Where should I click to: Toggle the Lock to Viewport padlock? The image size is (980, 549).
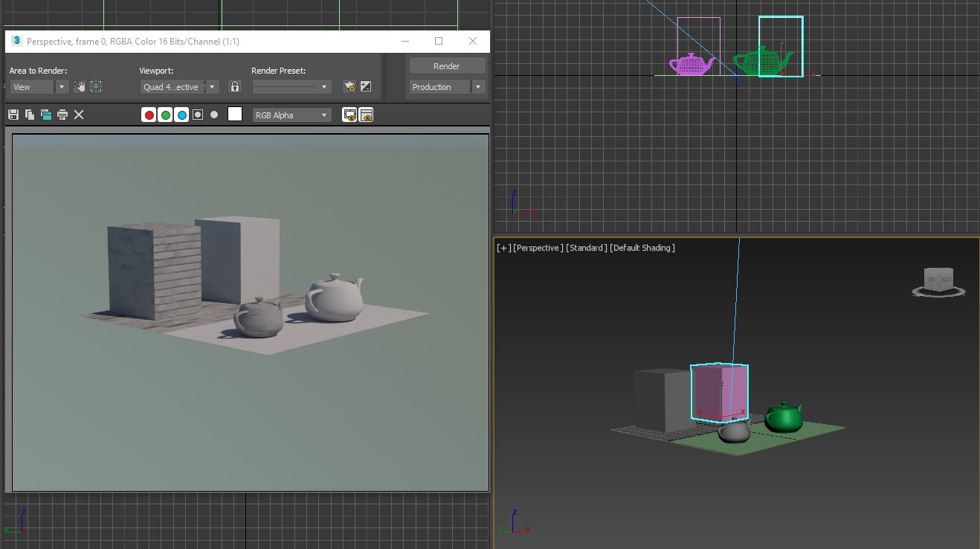click(235, 87)
